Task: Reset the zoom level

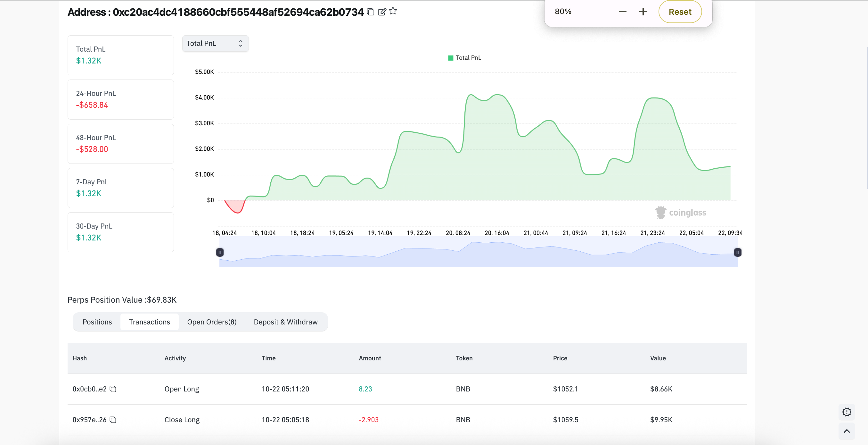Action: [x=680, y=12]
